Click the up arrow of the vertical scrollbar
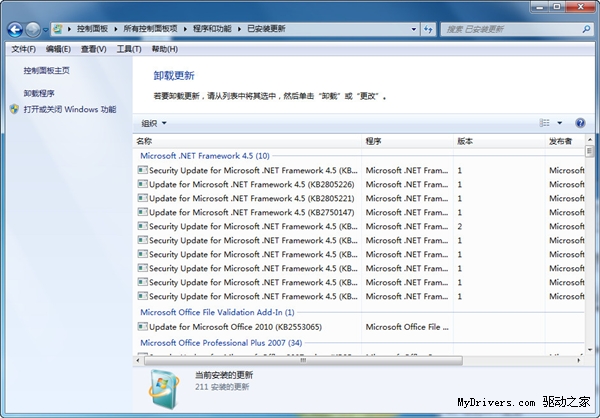Viewport: 600px width, 418px height. (x=590, y=140)
